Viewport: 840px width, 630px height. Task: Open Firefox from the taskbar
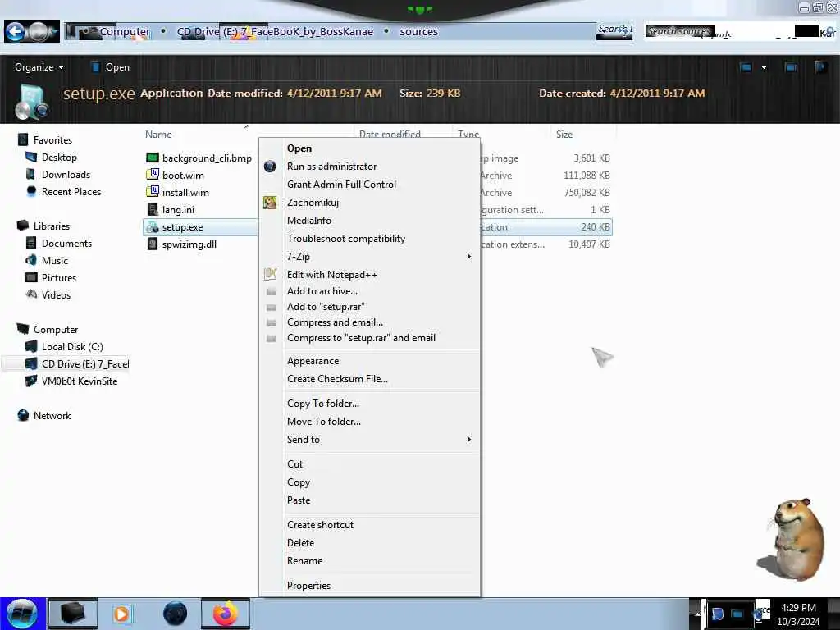pyautogui.click(x=225, y=614)
